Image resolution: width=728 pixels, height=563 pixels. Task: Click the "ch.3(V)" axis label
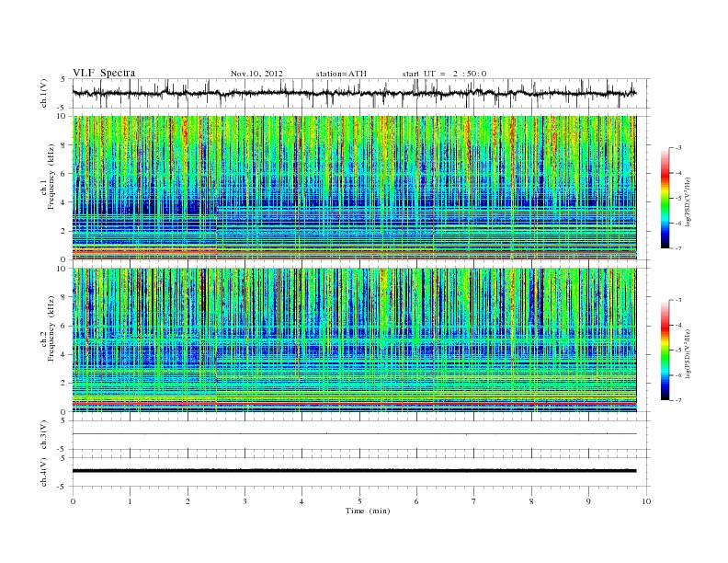[44, 434]
